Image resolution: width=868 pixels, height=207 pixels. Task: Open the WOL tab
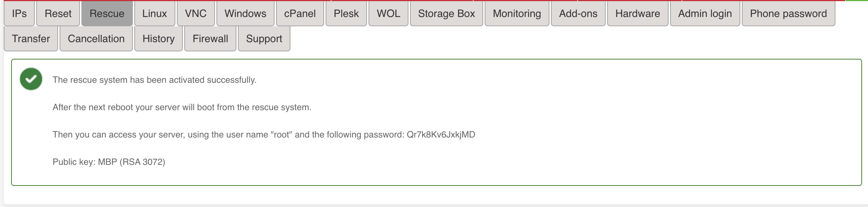pos(388,14)
